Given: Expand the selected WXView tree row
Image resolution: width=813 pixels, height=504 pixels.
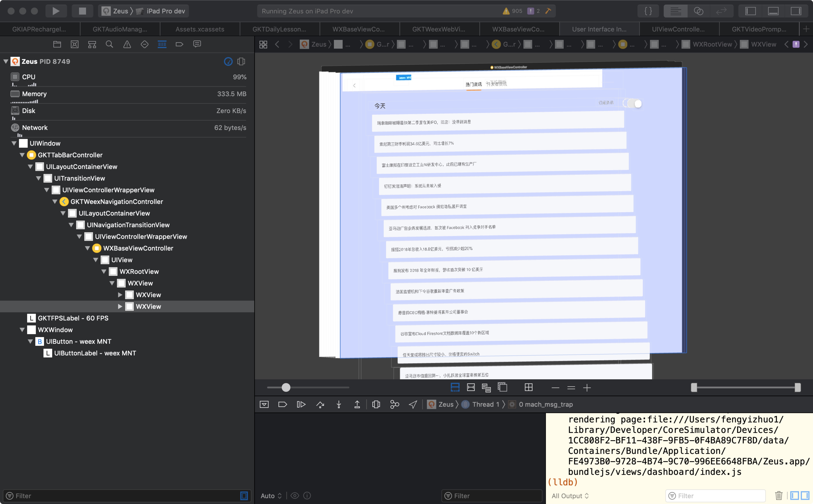Looking at the screenshot, I should point(120,306).
